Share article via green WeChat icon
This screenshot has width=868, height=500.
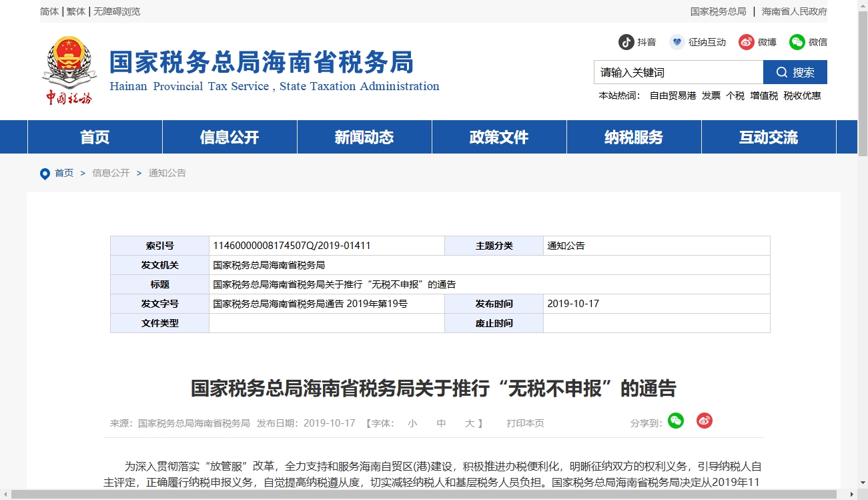[x=676, y=421]
